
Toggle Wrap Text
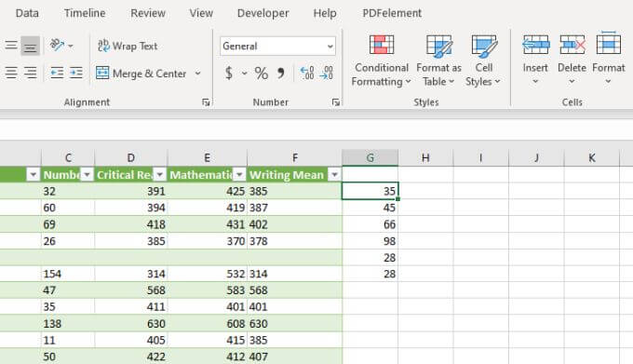(128, 46)
